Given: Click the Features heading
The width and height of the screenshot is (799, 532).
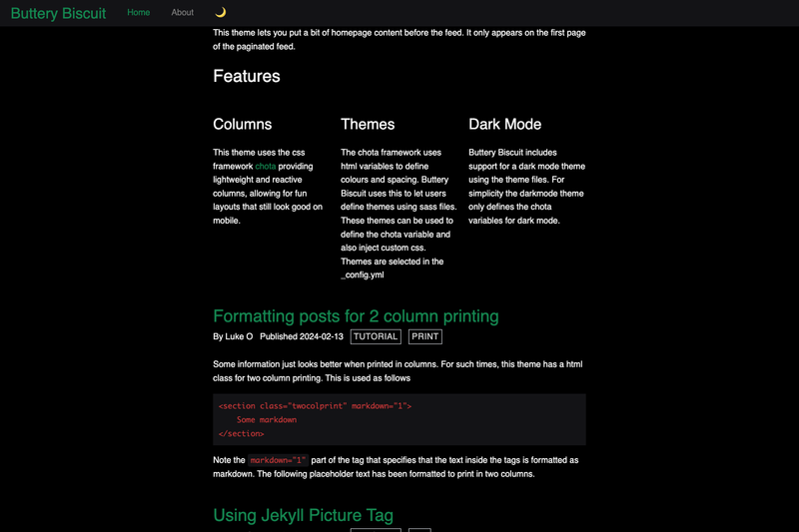Looking at the screenshot, I should click(247, 76).
